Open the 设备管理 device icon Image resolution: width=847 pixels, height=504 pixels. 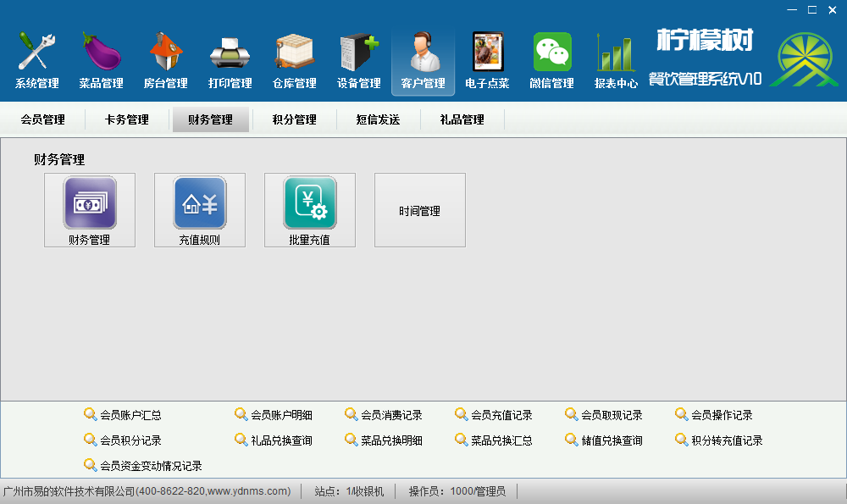(x=357, y=53)
